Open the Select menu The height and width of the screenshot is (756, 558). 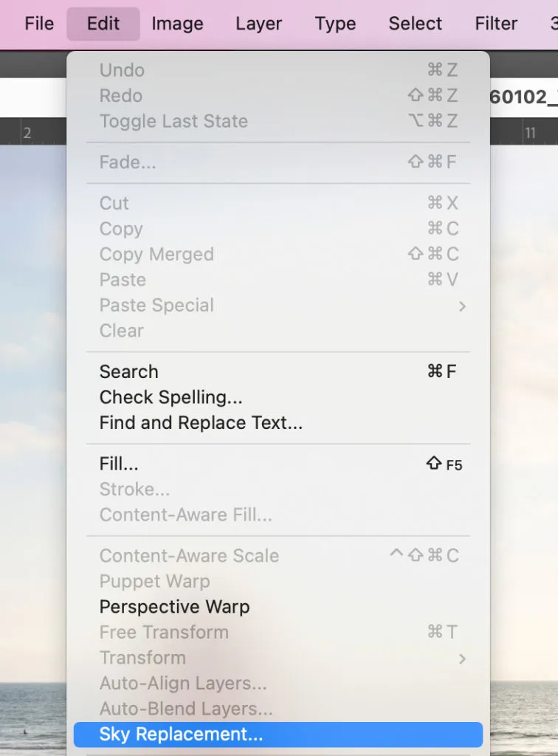point(415,24)
